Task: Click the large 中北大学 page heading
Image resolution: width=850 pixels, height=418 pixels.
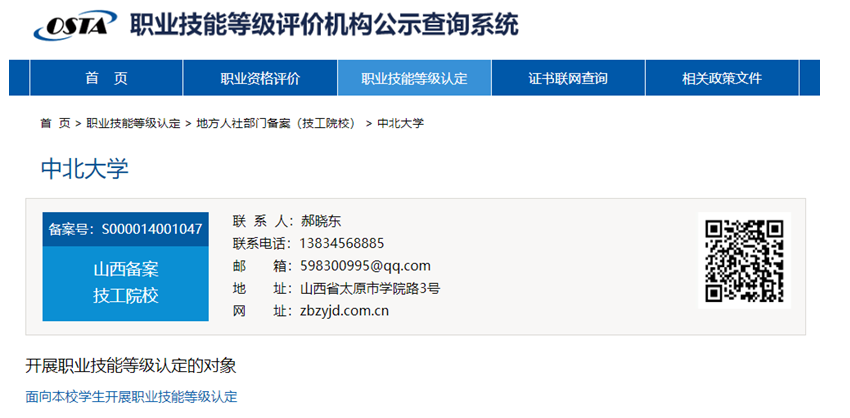Action: coord(85,168)
